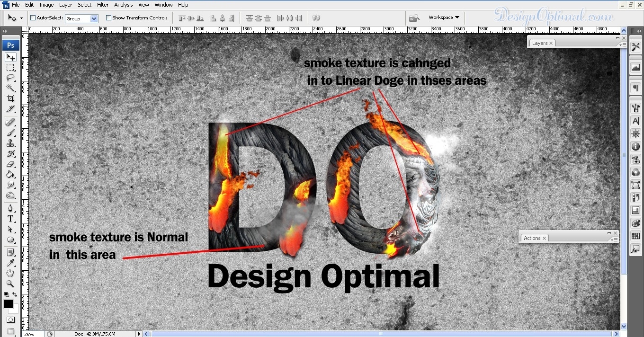Open the Swatches grid panel icon

[x=635, y=236]
